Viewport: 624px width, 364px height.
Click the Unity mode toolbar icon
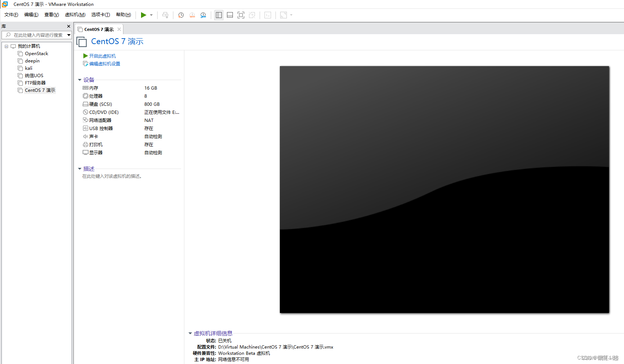point(252,15)
